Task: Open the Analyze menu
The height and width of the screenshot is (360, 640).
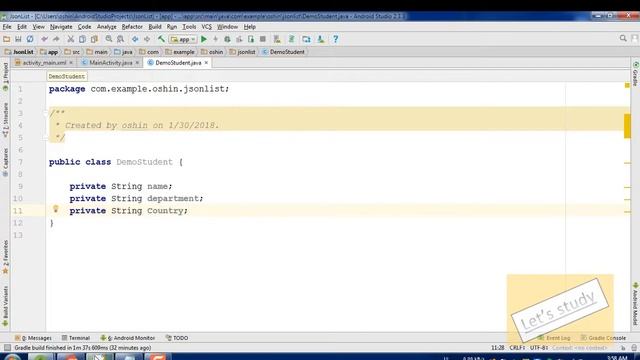Action: point(107,27)
